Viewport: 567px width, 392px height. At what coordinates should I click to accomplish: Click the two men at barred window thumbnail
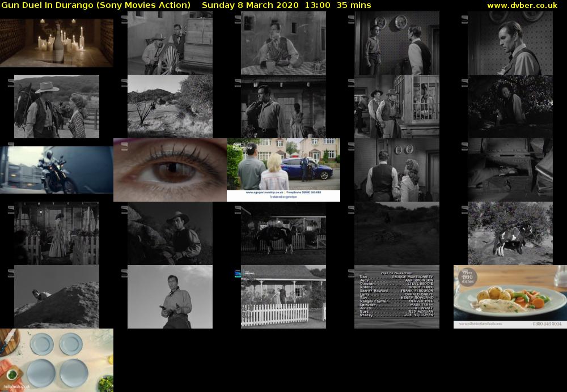(397, 106)
